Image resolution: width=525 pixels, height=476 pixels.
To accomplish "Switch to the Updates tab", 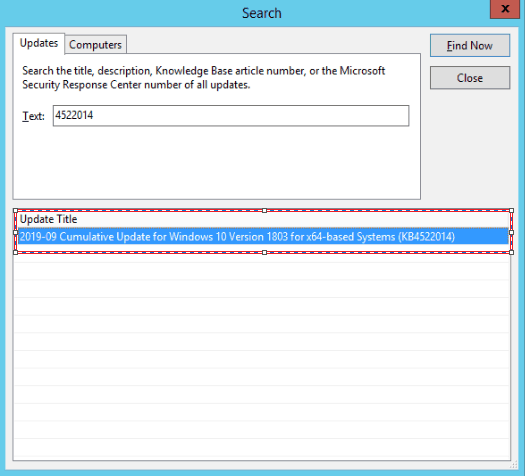I will pos(39,44).
